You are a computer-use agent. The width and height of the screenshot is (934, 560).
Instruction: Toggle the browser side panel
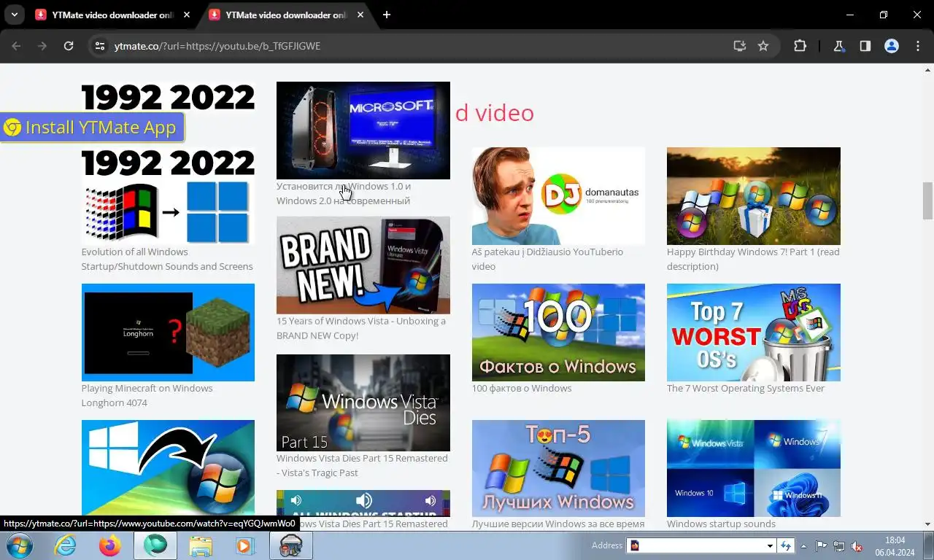(x=865, y=46)
